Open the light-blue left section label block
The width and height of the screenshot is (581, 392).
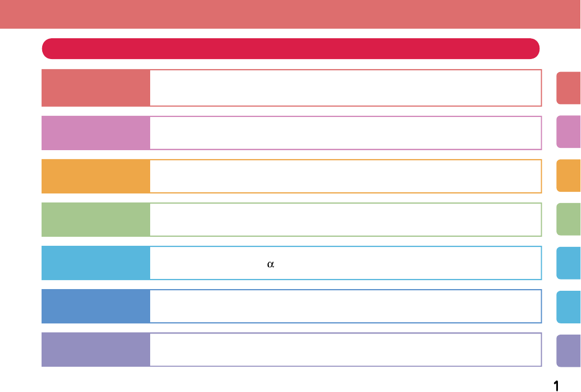point(96,263)
